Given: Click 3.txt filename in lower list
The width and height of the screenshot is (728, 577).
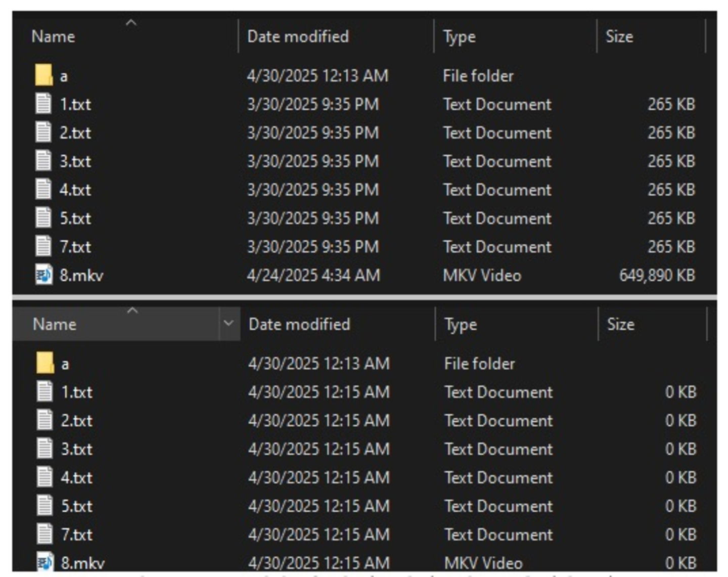Looking at the screenshot, I should [77, 449].
